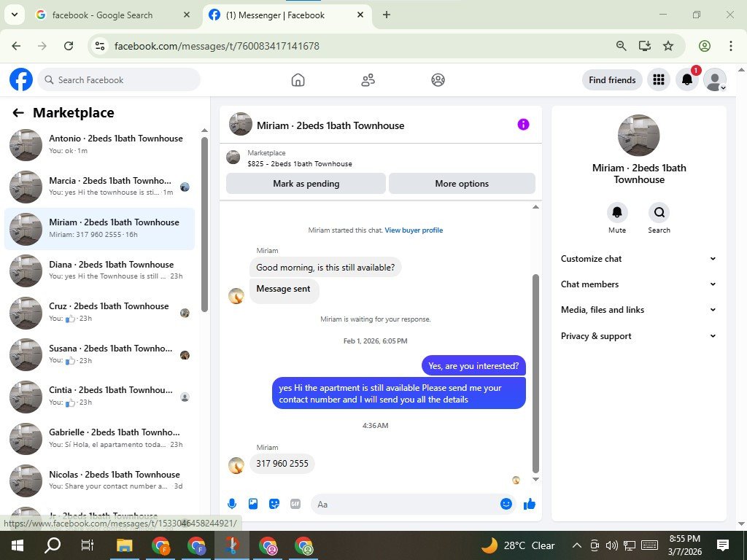The width and height of the screenshot is (747, 560).
Task: Click the conversation list scrollbar
Action: [x=204, y=225]
